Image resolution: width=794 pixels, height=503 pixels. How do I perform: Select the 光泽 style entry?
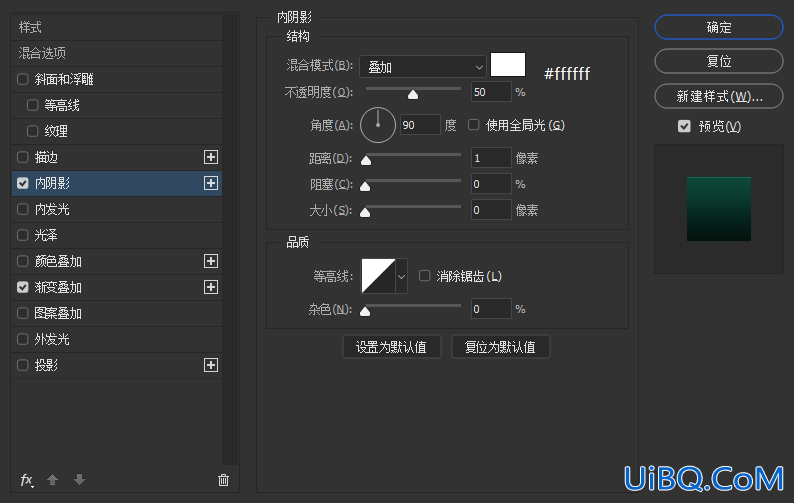point(116,235)
